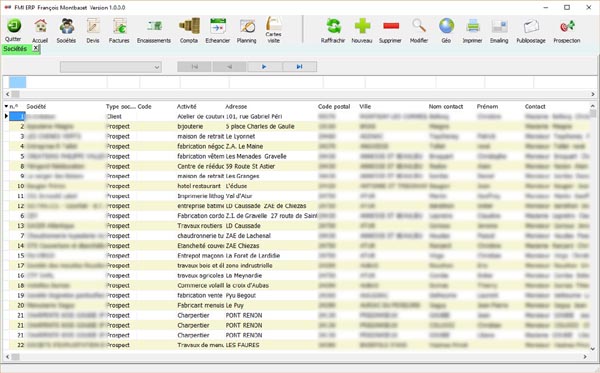Close the Sociétés tab
This screenshot has height=373, width=600.
coord(36,48)
